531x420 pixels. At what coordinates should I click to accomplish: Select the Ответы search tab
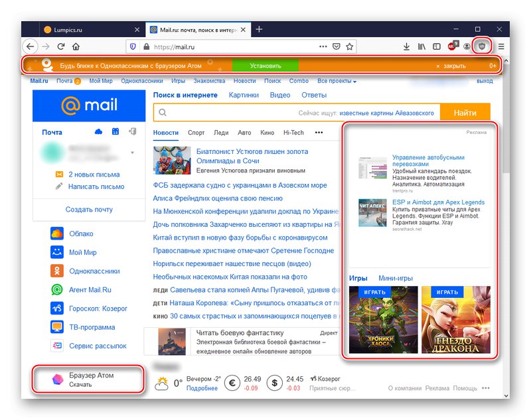click(x=314, y=95)
